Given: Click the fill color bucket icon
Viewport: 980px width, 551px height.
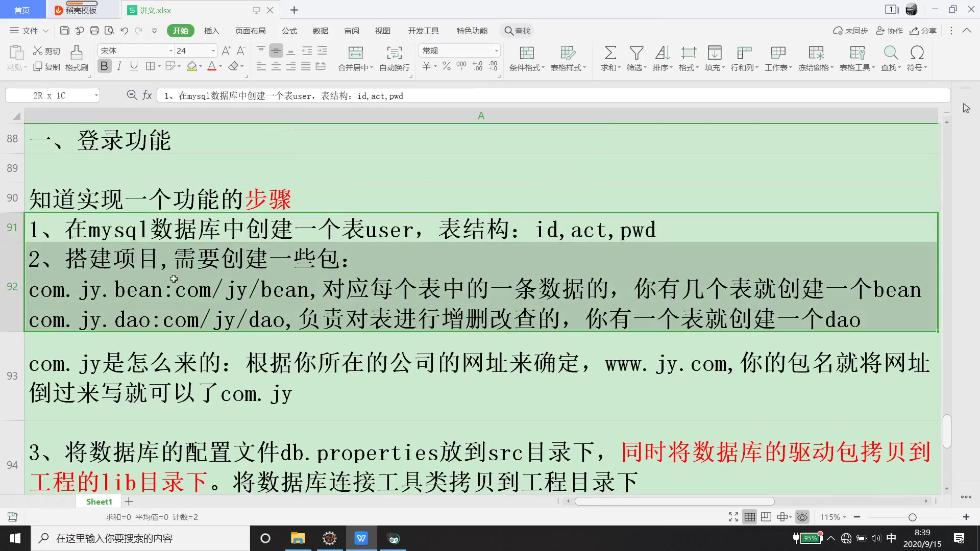Looking at the screenshot, I should pos(191,66).
